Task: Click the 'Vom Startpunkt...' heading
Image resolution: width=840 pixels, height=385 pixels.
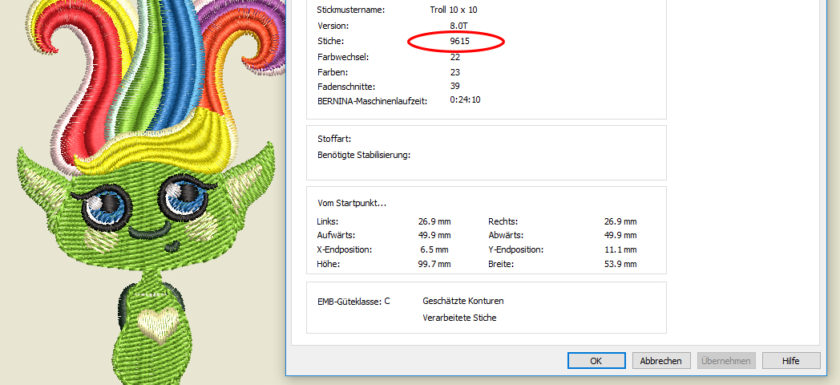Action: coord(352,203)
